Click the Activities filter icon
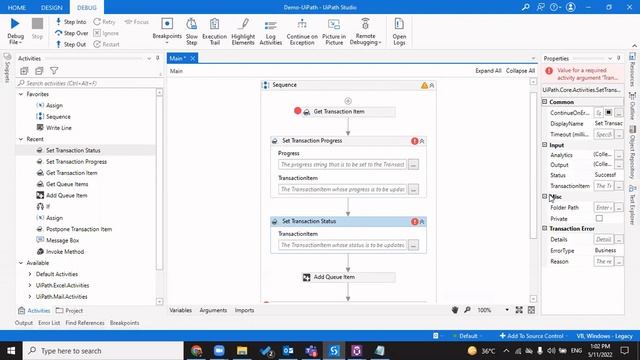Viewport: 640px width, 360px height. tap(54, 71)
